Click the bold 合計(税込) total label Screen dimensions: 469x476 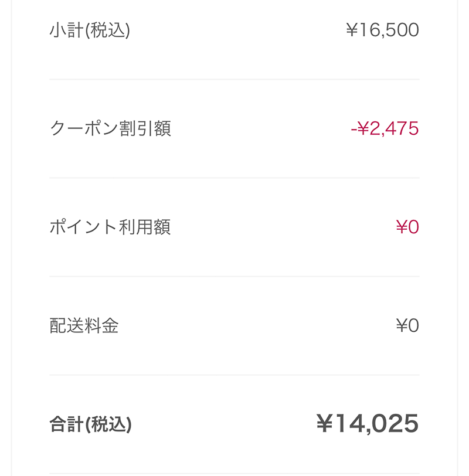(x=90, y=424)
